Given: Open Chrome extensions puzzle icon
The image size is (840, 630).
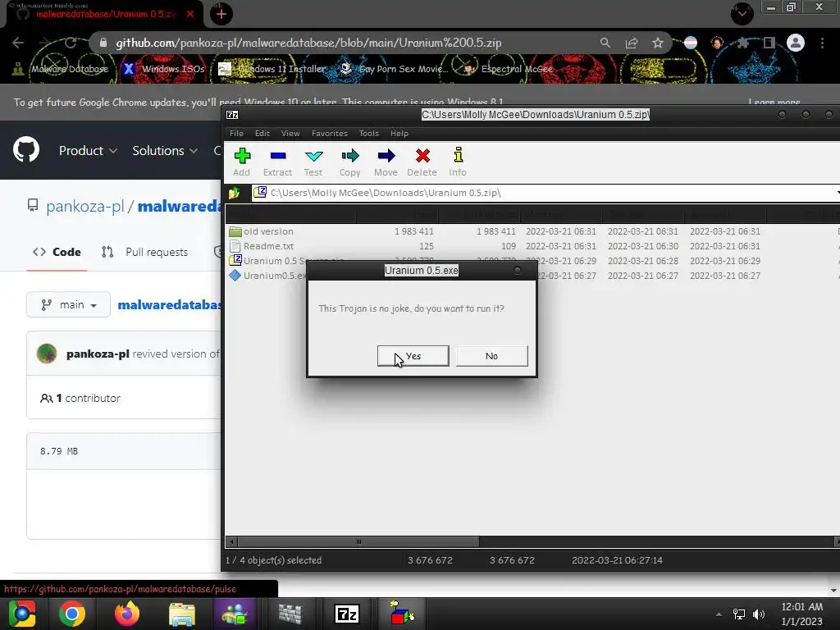Looking at the screenshot, I should pos(743,43).
